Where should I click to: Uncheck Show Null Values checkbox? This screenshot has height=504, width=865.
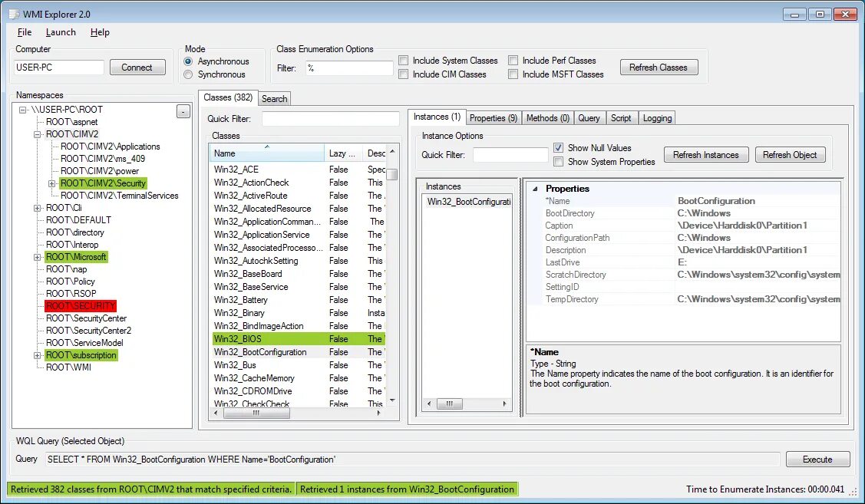558,148
